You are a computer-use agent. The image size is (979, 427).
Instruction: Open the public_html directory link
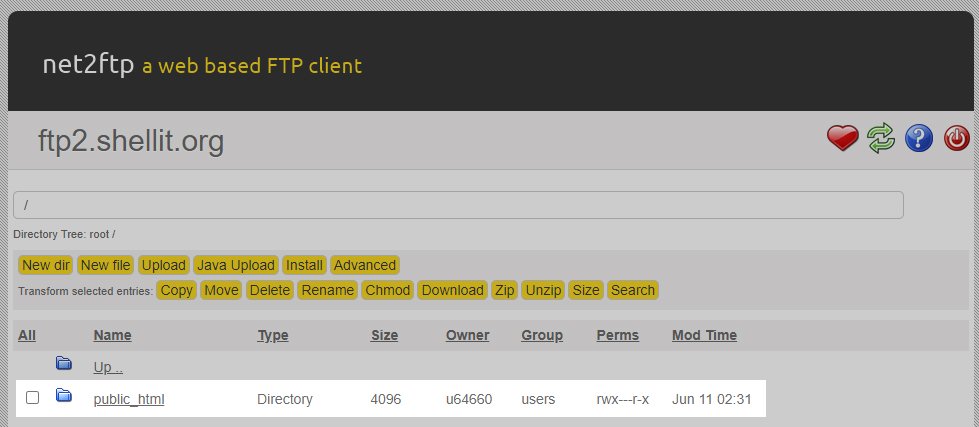pos(129,399)
